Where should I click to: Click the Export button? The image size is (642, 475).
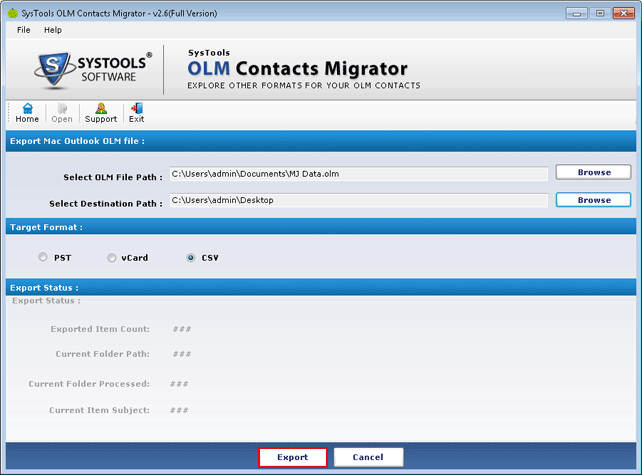coord(292,457)
